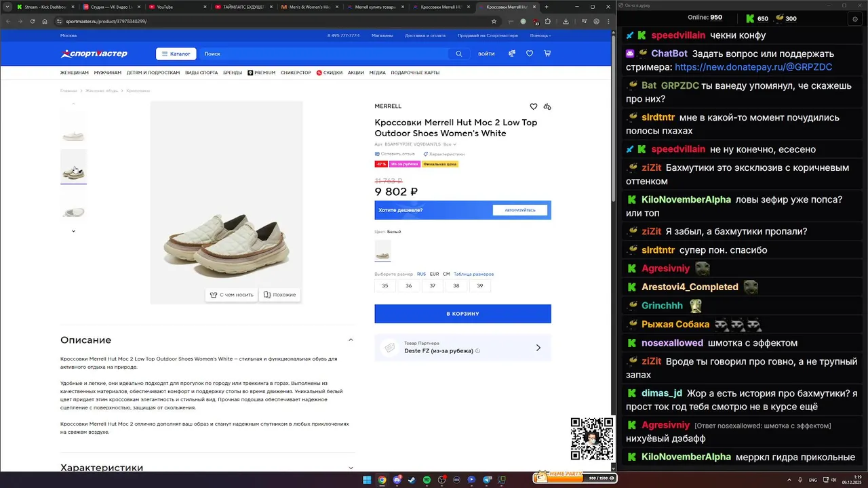868x488 pixels.
Task: Open the Sportmaster shopping cart icon
Action: 547,54
